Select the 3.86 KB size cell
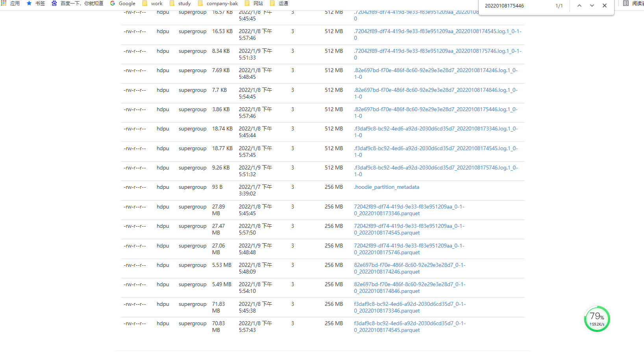644x352 pixels. tap(221, 109)
